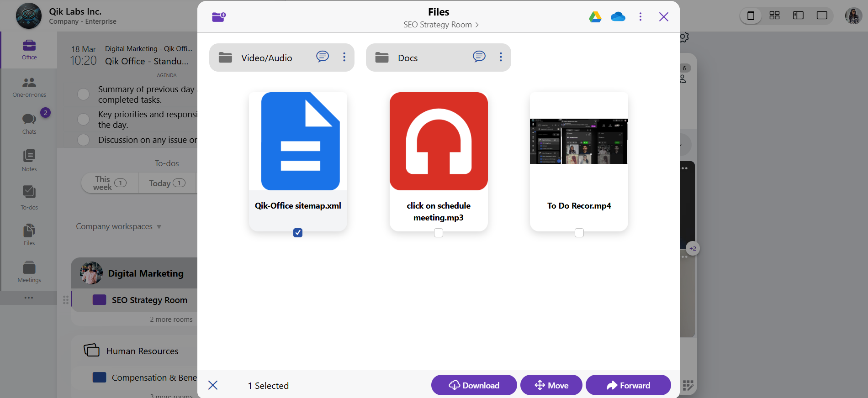This screenshot has height=398, width=868.
Task: Click the Move button
Action: click(x=551, y=385)
